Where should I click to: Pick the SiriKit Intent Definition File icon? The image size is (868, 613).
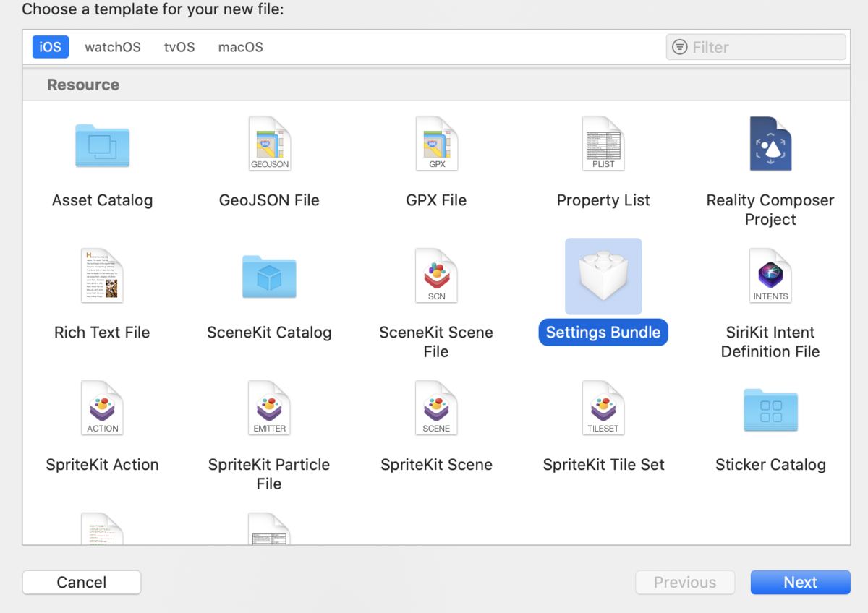click(770, 276)
